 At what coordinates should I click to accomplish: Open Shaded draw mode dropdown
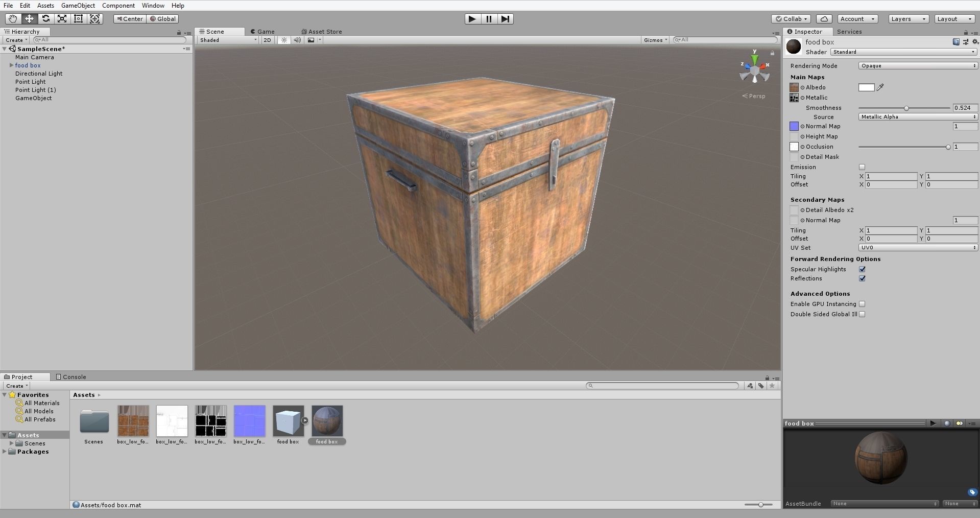point(228,40)
